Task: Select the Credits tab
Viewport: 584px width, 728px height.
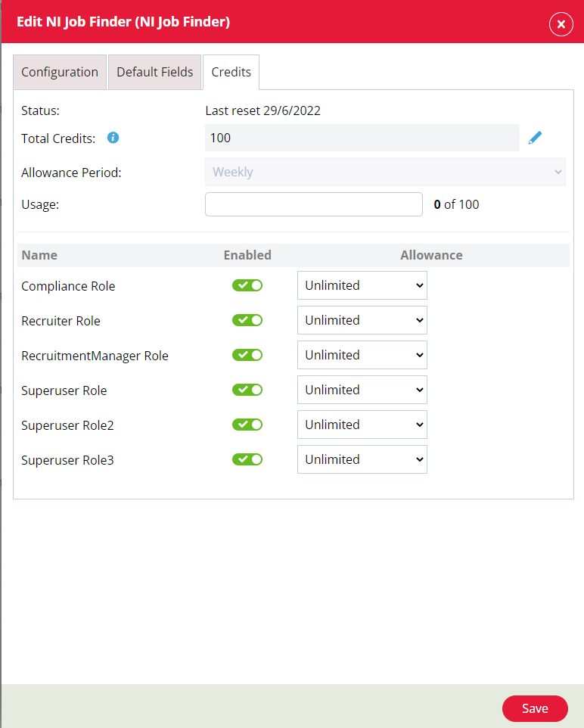Action: 231,73
